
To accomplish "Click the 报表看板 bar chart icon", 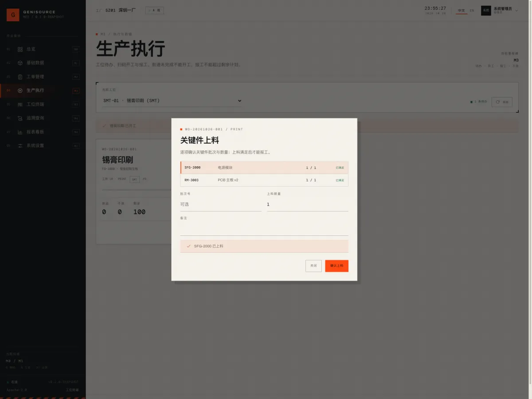I will [20, 132].
